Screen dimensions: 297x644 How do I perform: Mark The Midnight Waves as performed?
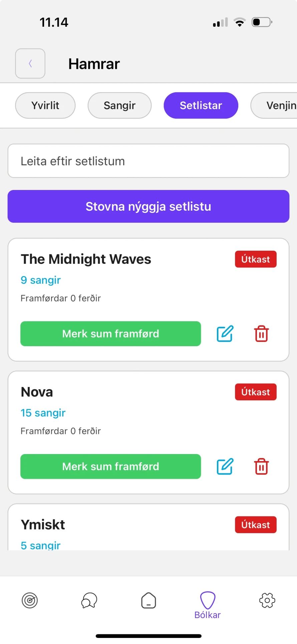(x=110, y=334)
